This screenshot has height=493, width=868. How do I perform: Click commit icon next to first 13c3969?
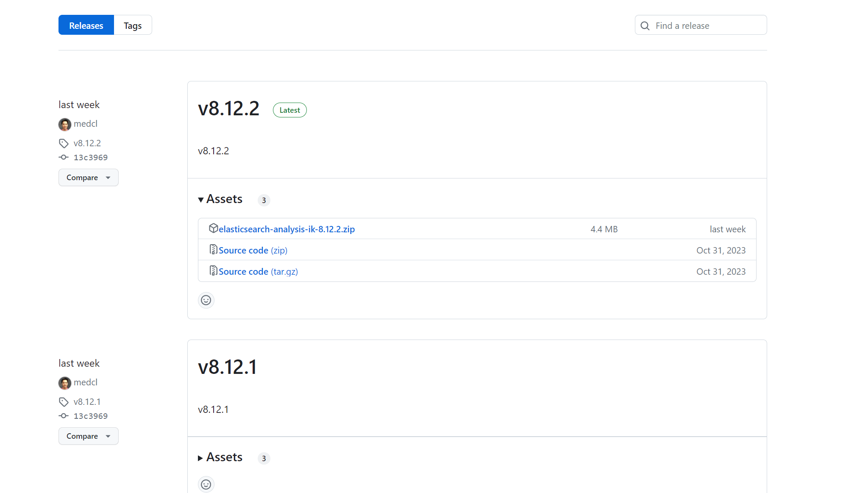coord(64,157)
